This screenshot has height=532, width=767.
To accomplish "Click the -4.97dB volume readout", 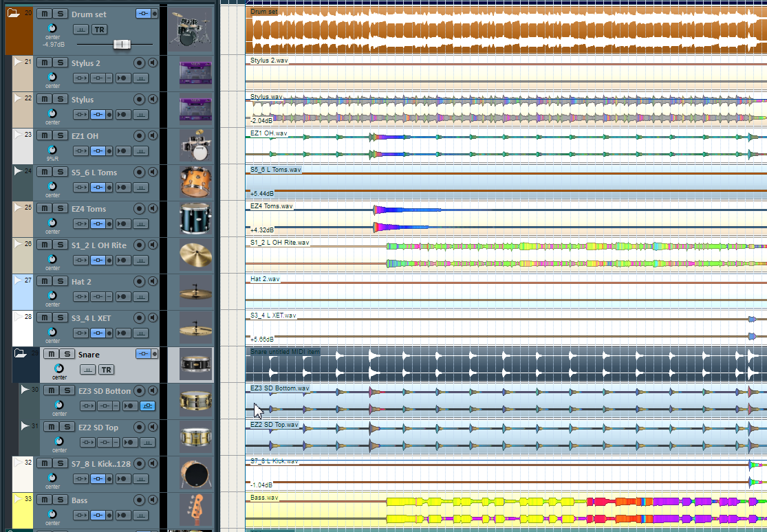I will pos(54,45).
